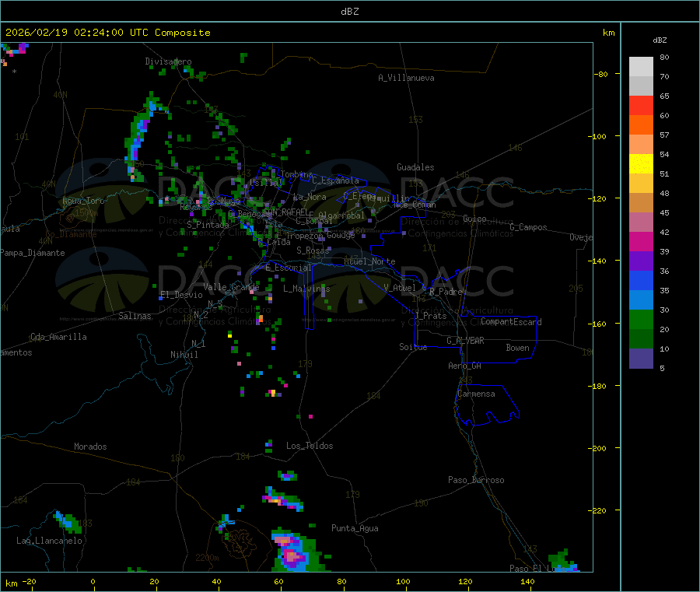Click the Agua_Toro place label
Viewport: 700px width, 592px height.
click(83, 201)
